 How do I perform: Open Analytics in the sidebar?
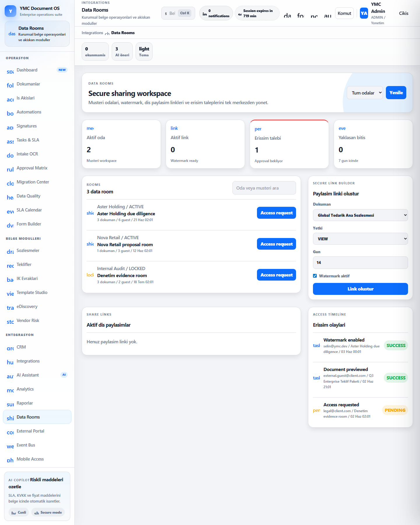click(37, 389)
